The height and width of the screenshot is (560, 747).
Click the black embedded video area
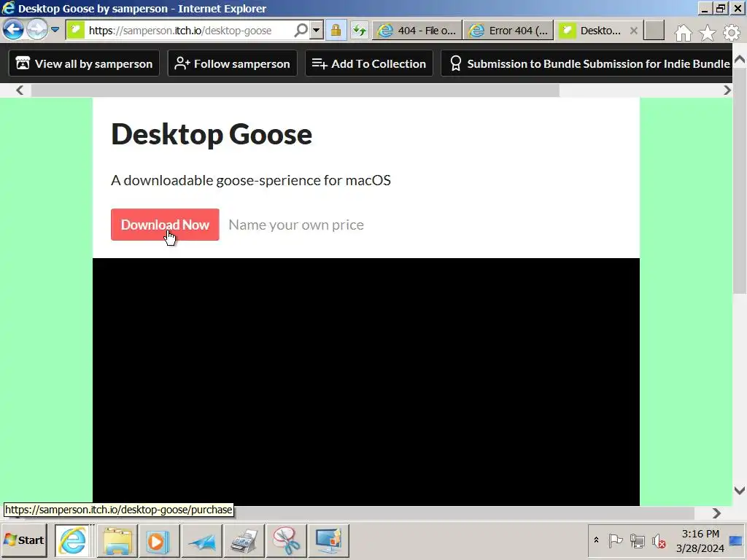[366, 382]
